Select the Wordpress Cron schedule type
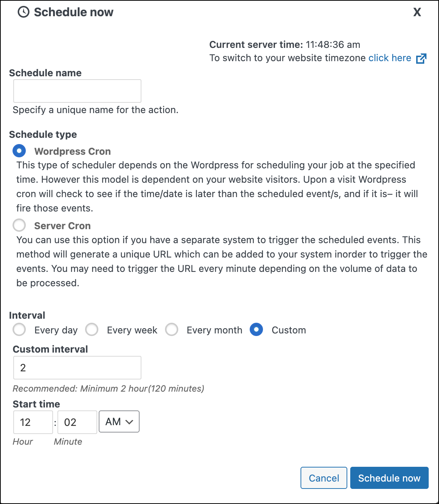This screenshot has height=504, width=439. point(19,151)
